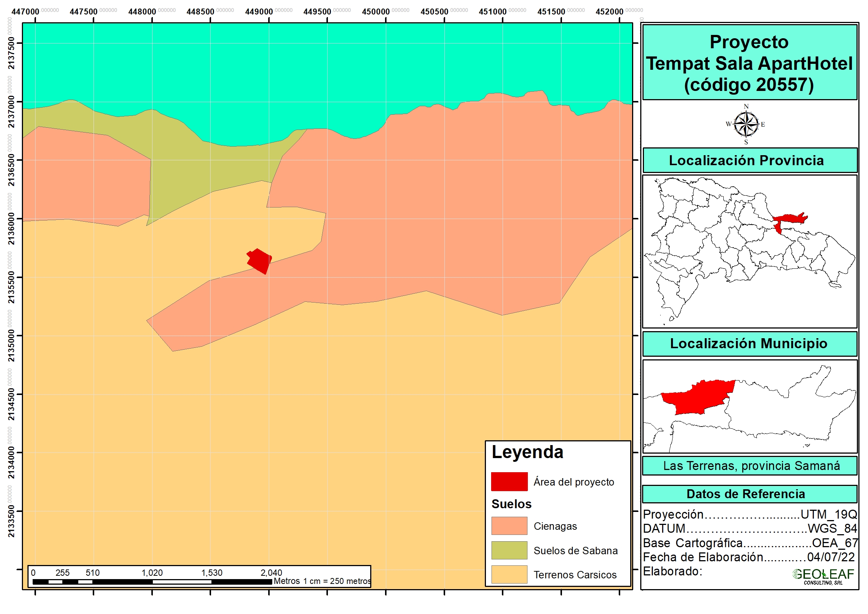Click the red Área del proyecto legend swatch
868x614 pixels.
509,481
